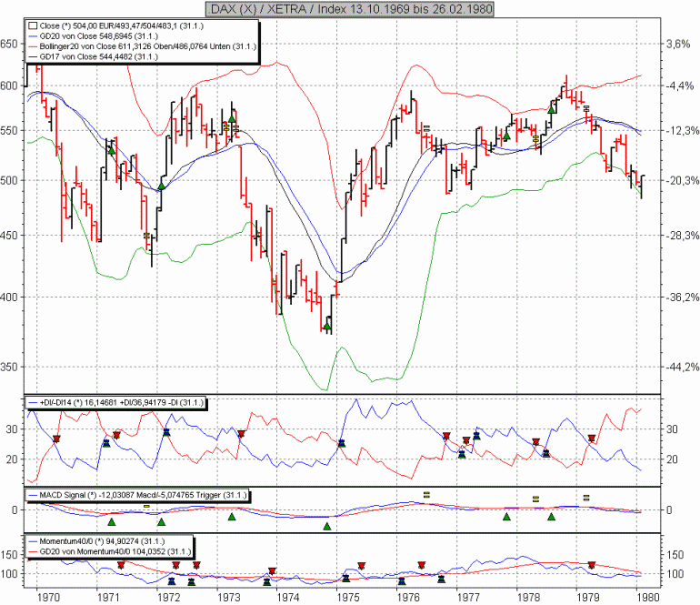700x605 pixels.
Task: Click the blue line sample beside GD20 von Close
Action: click(x=33, y=36)
